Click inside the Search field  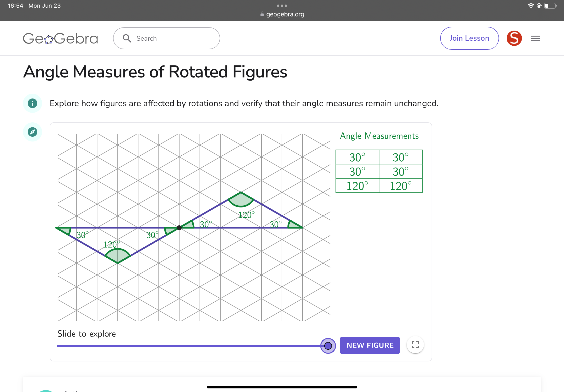tap(172, 38)
